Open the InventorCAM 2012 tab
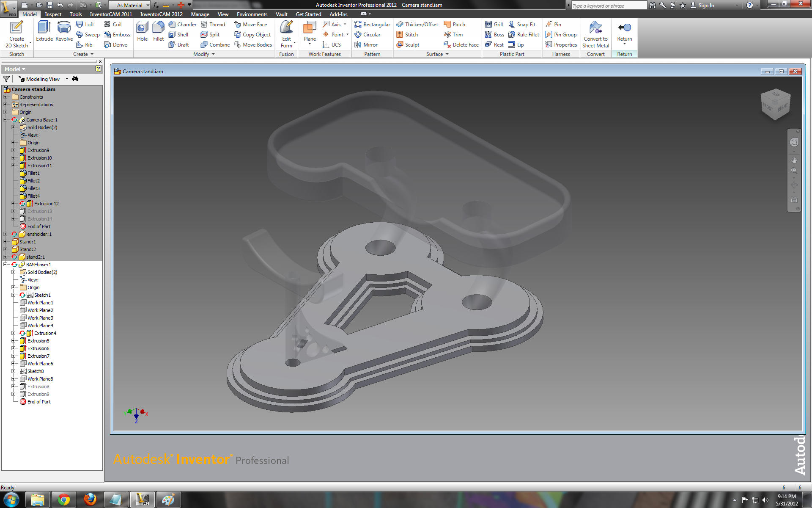 162,14
